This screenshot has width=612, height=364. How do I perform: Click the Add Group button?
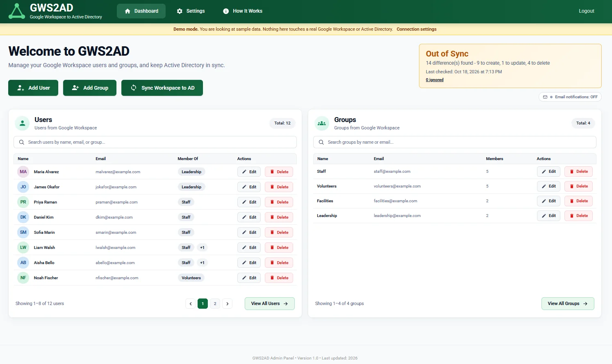[x=90, y=88]
